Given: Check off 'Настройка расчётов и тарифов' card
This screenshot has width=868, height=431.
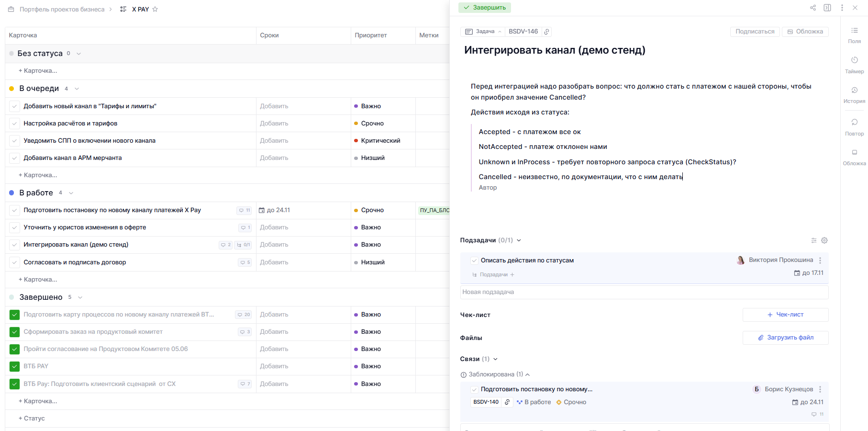Looking at the screenshot, I should [x=14, y=124].
